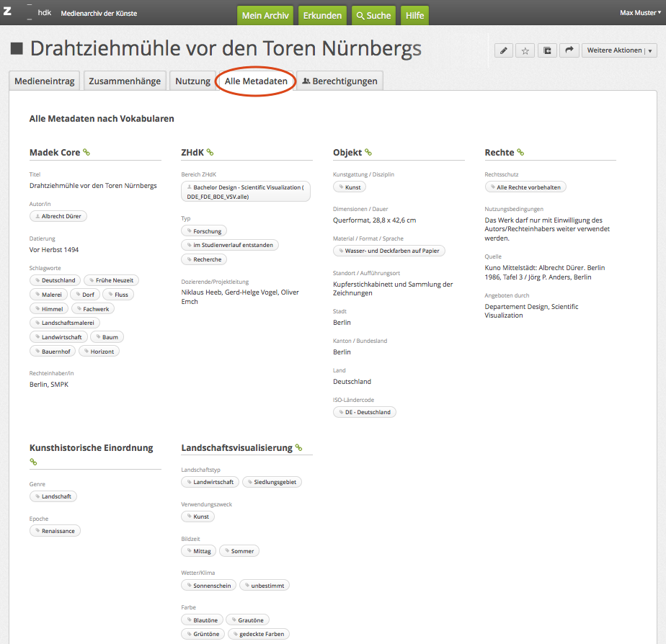Click the Albrecht Dürer author tag
The image size is (666, 644).
[x=58, y=216]
